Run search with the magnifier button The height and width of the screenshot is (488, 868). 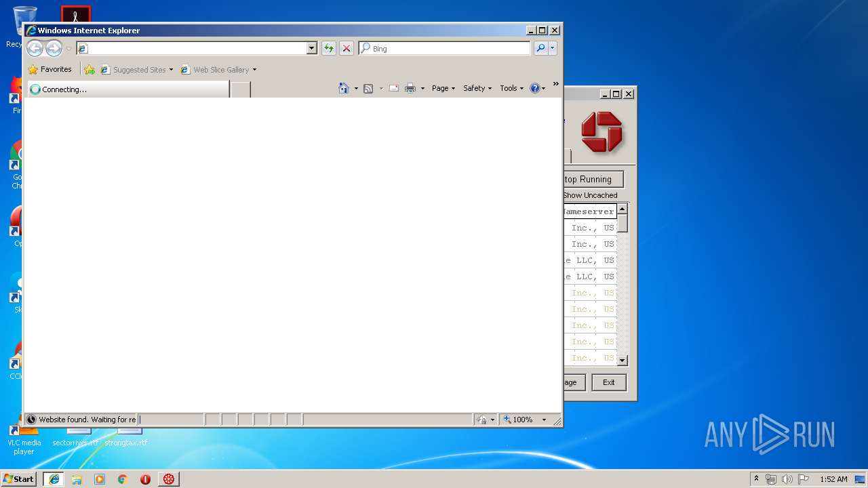pos(540,48)
